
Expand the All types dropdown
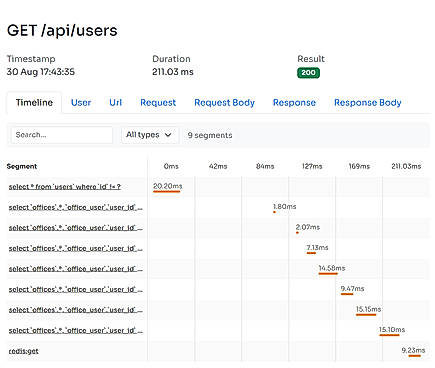(x=149, y=135)
